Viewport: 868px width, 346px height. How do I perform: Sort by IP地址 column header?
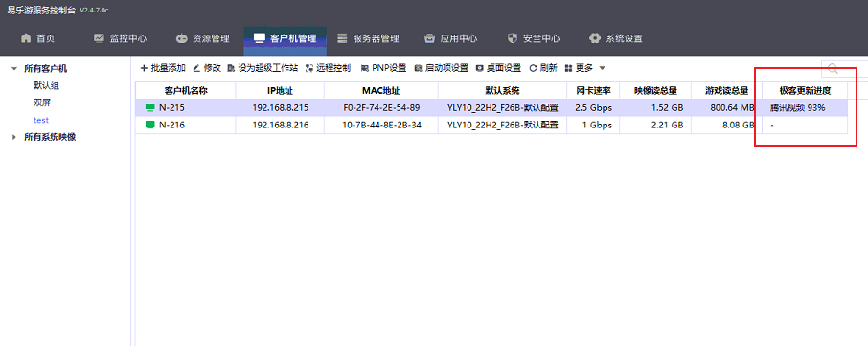tap(280, 91)
